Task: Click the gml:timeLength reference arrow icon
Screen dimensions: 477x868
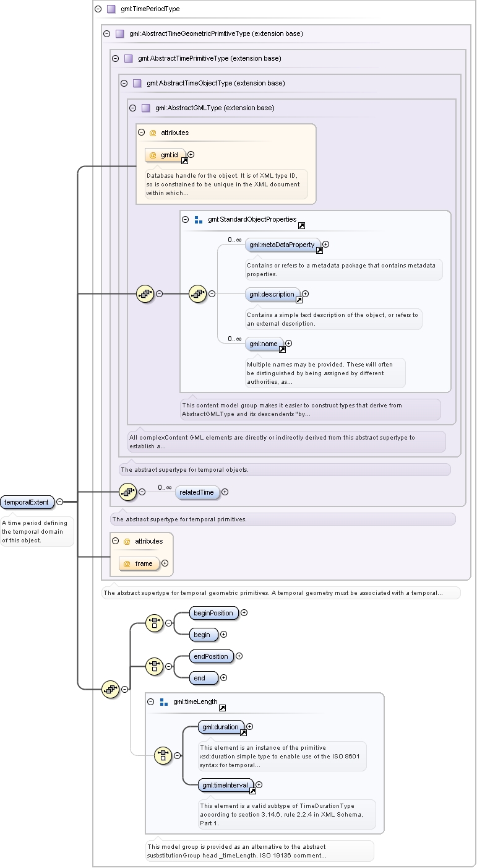Action: 222,708
